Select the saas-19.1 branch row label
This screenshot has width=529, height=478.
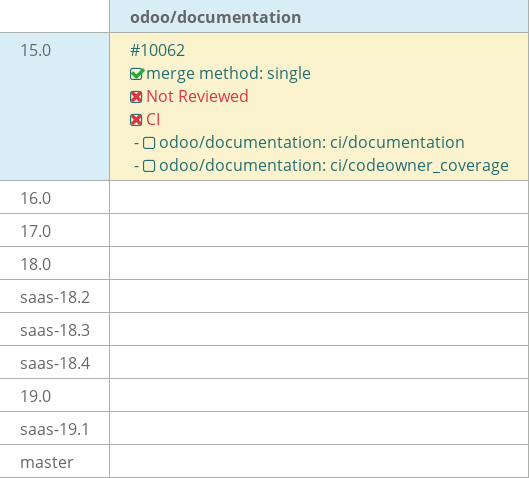pyautogui.click(x=55, y=429)
